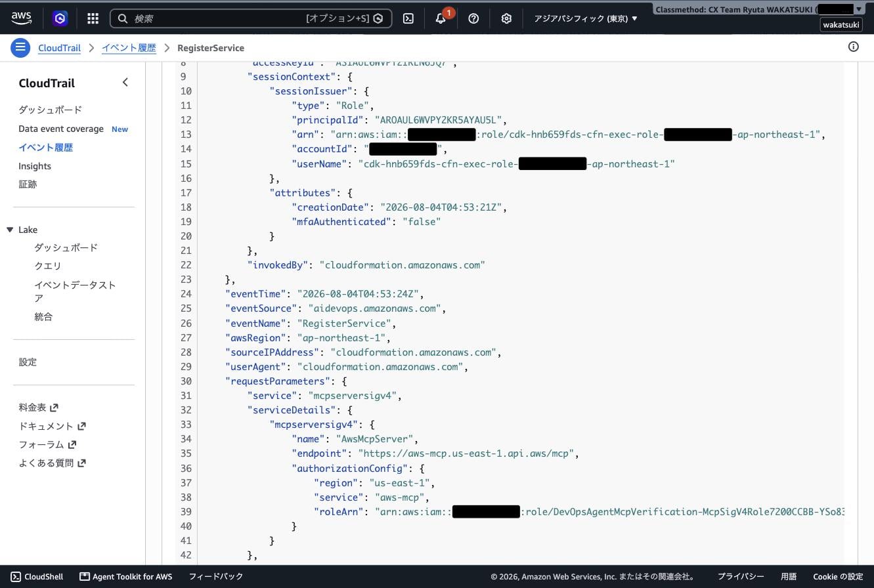
Task: Open 統合 under Lake
Action: 43,316
